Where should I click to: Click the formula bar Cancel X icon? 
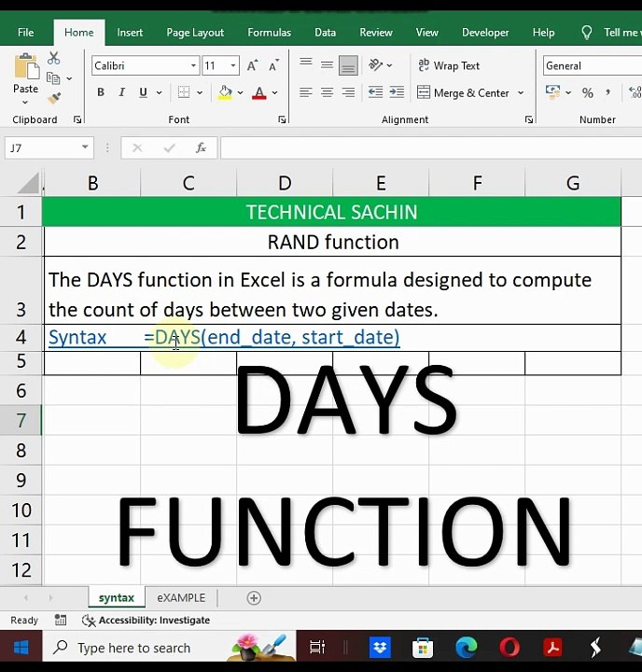coord(137,148)
